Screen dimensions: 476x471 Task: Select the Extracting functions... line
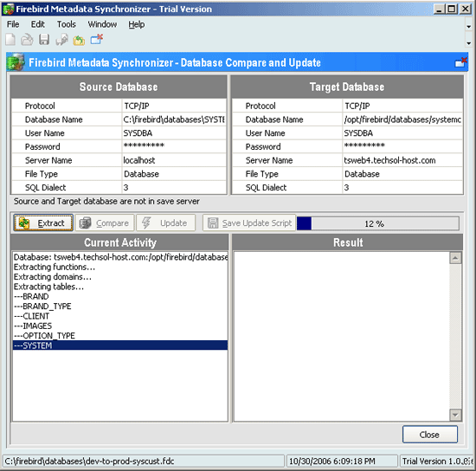pyautogui.click(x=120, y=267)
